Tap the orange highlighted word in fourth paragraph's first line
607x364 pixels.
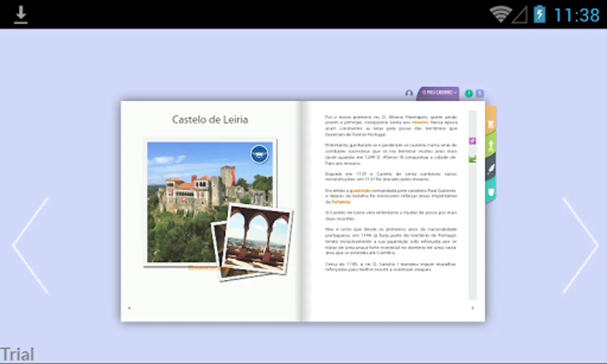coord(360,190)
